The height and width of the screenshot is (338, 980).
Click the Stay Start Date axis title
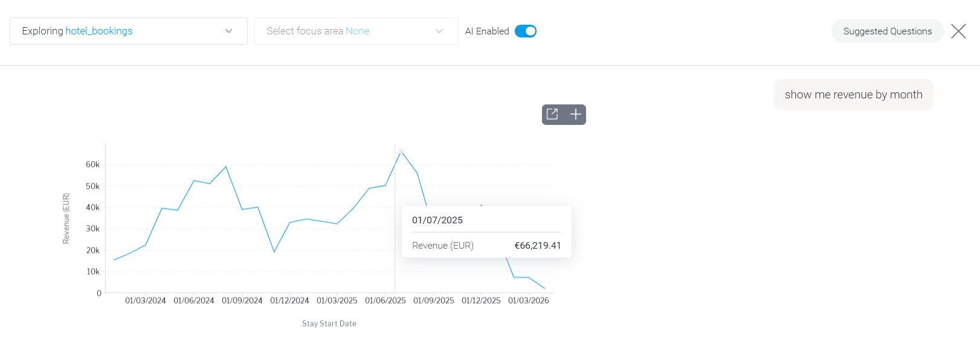[x=329, y=324]
